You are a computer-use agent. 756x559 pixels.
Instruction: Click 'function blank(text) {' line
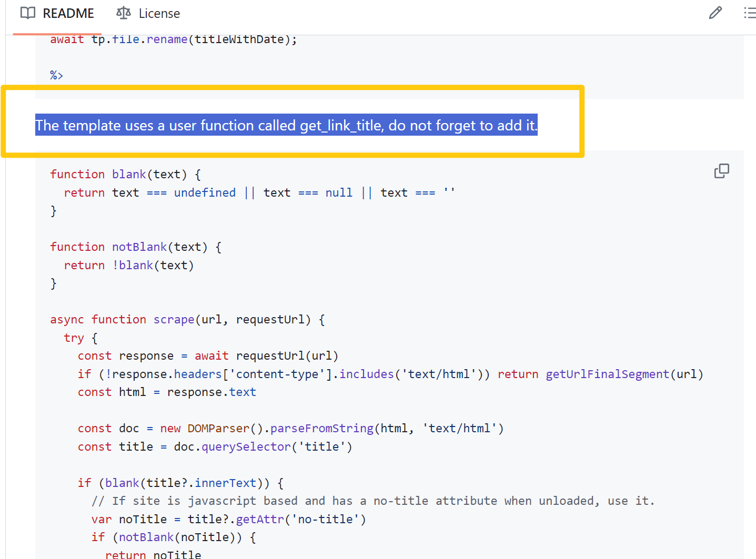point(125,174)
